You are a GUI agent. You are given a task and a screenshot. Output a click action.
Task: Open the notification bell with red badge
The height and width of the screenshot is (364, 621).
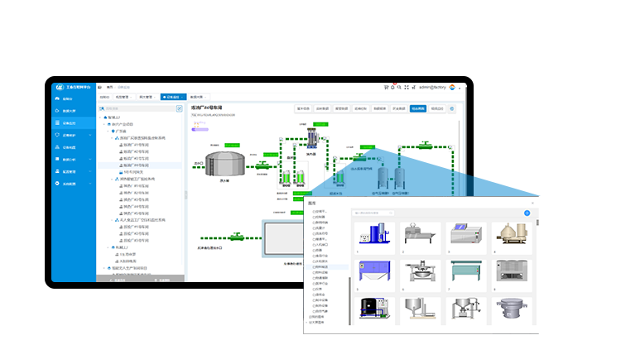392,87
